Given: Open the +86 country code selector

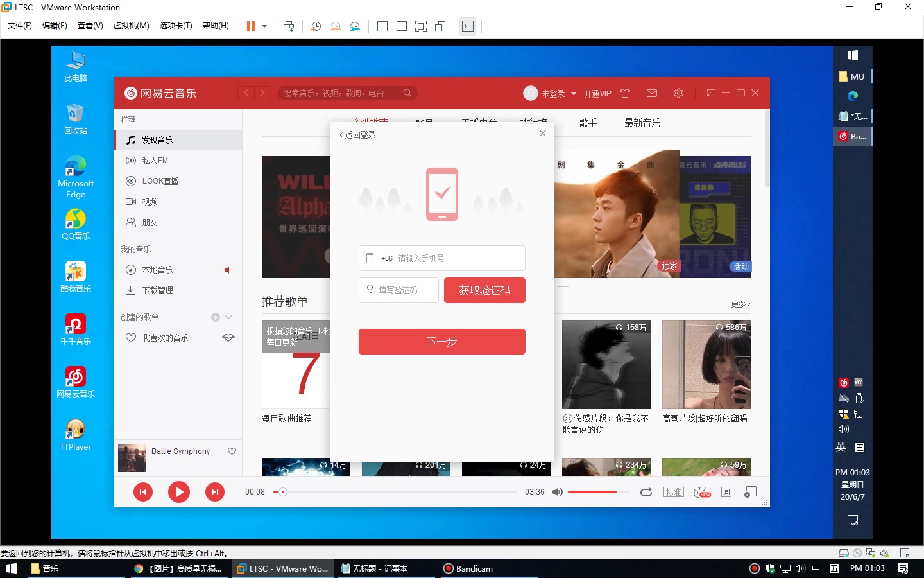Looking at the screenshot, I should pyautogui.click(x=386, y=258).
